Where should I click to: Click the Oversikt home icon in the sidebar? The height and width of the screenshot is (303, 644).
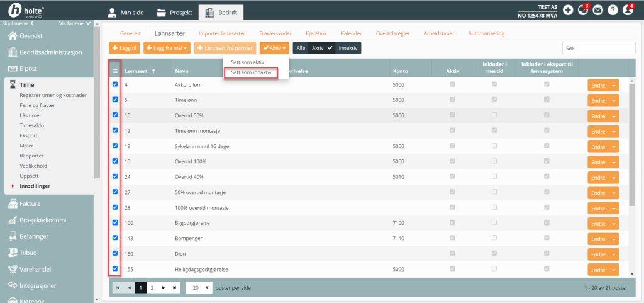click(x=13, y=35)
